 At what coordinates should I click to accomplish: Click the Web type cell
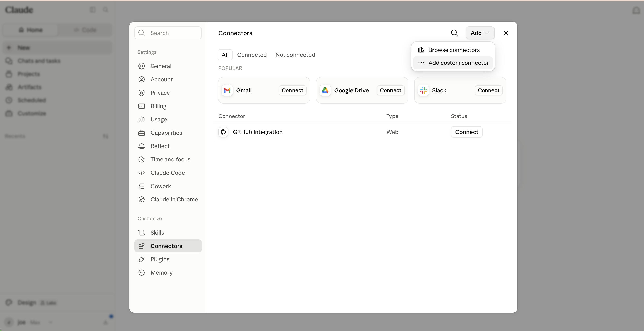[x=392, y=132]
